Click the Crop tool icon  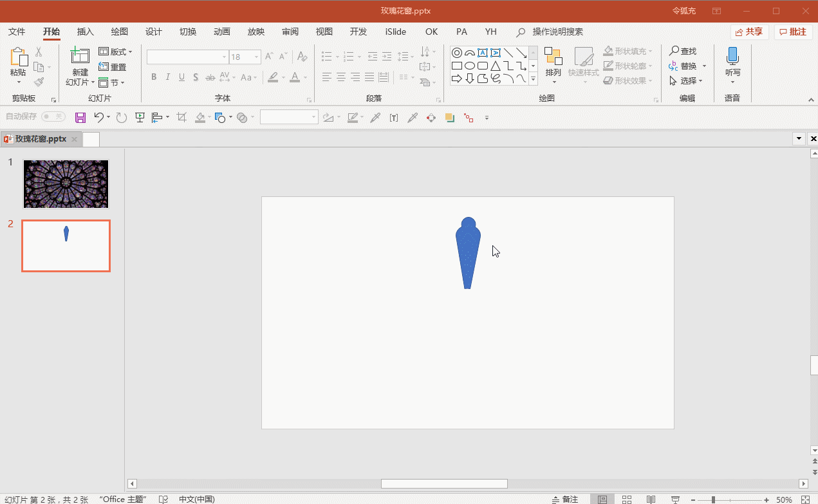181,117
